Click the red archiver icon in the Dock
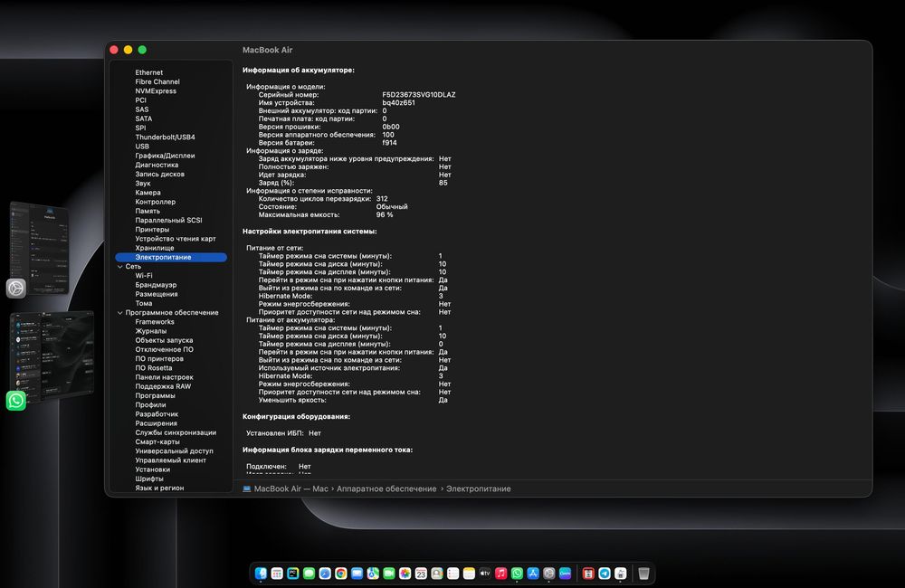 588,573
